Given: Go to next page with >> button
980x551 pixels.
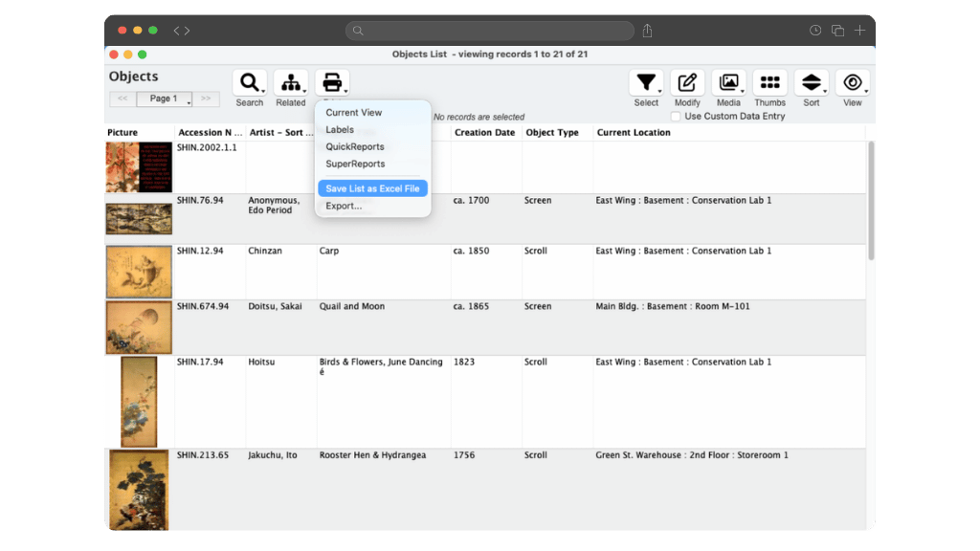Looking at the screenshot, I should click(206, 99).
